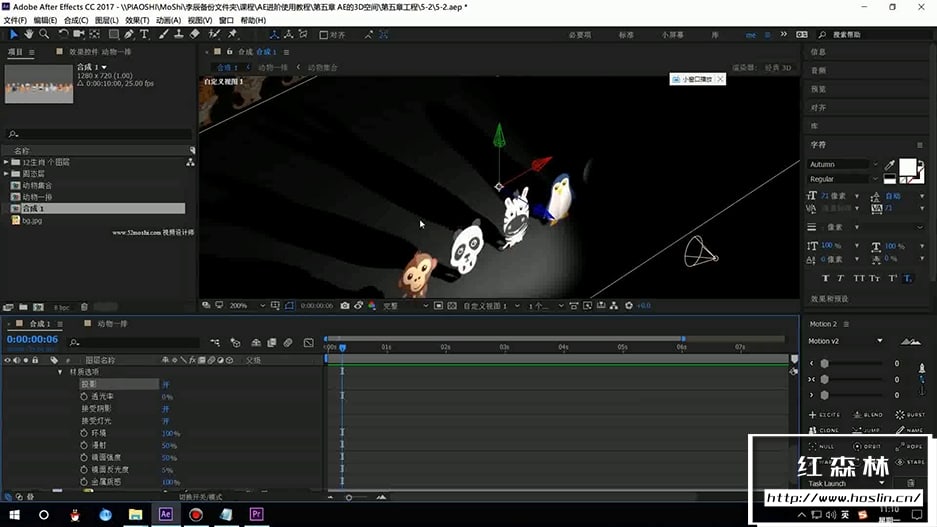Select the Roto Brush tool
Image resolution: width=937 pixels, height=527 pixels.
(x=214, y=35)
